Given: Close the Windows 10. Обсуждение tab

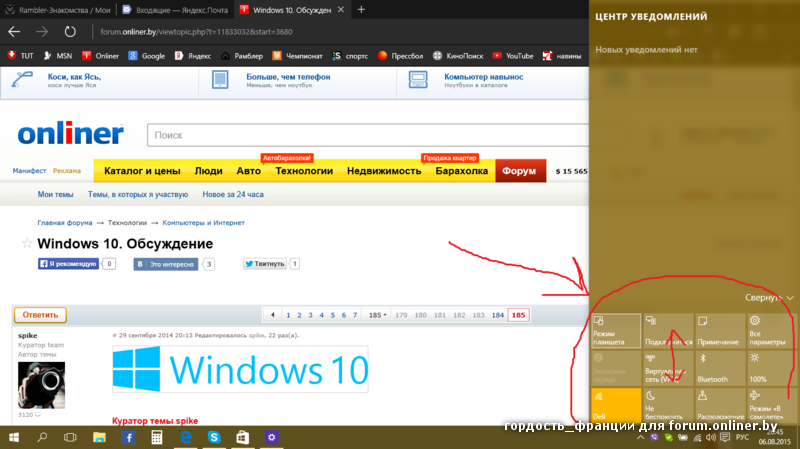Looking at the screenshot, I should 341,10.
